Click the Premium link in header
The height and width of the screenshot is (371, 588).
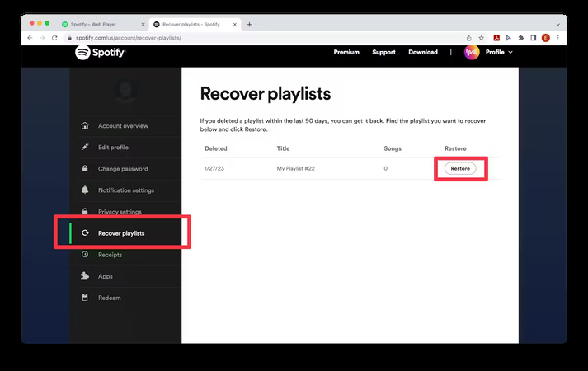point(346,53)
